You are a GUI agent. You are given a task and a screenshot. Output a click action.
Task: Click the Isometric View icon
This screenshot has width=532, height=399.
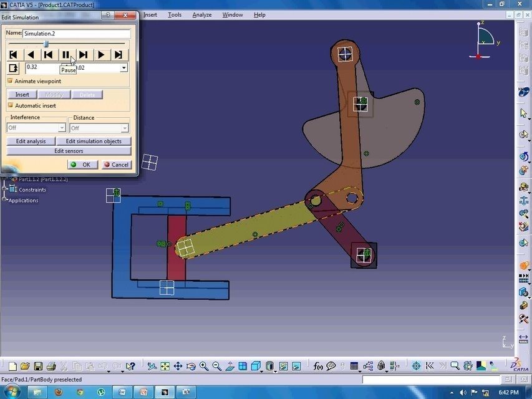pos(256,366)
